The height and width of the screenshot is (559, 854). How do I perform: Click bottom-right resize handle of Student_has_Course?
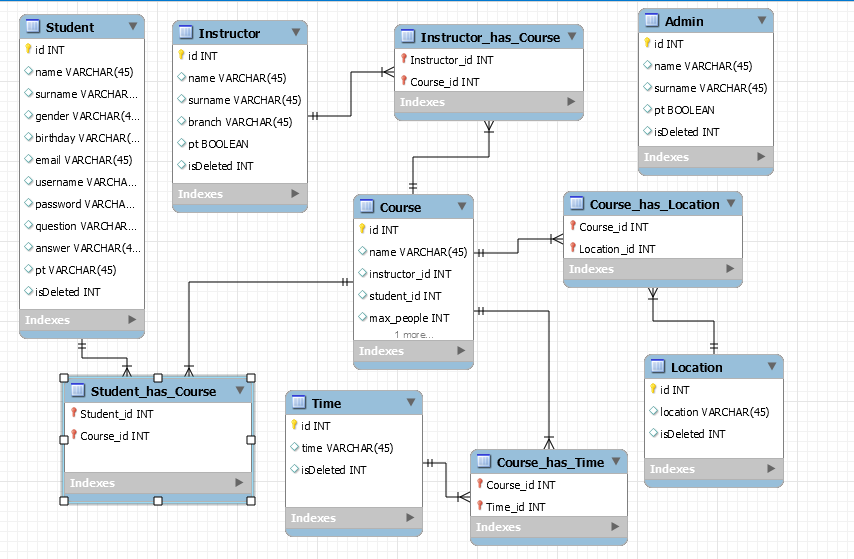point(251,499)
